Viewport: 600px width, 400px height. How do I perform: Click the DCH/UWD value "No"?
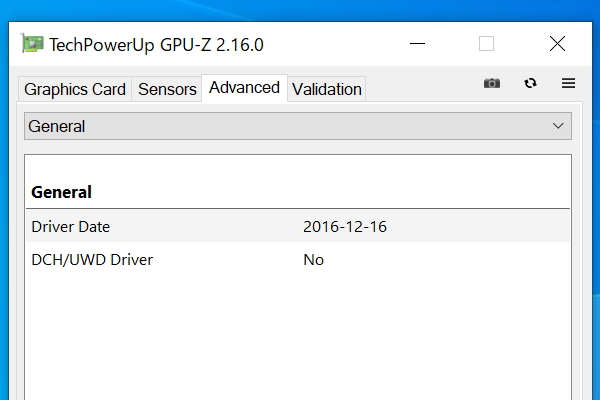(313, 260)
